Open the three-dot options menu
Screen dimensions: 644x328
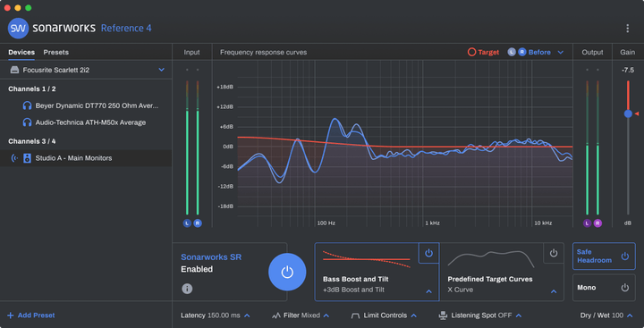click(627, 28)
